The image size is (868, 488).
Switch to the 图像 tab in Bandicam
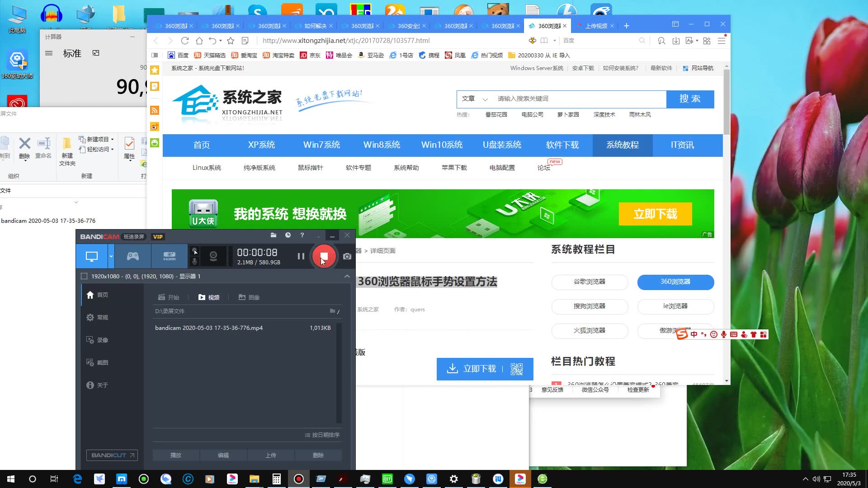tap(249, 297)
